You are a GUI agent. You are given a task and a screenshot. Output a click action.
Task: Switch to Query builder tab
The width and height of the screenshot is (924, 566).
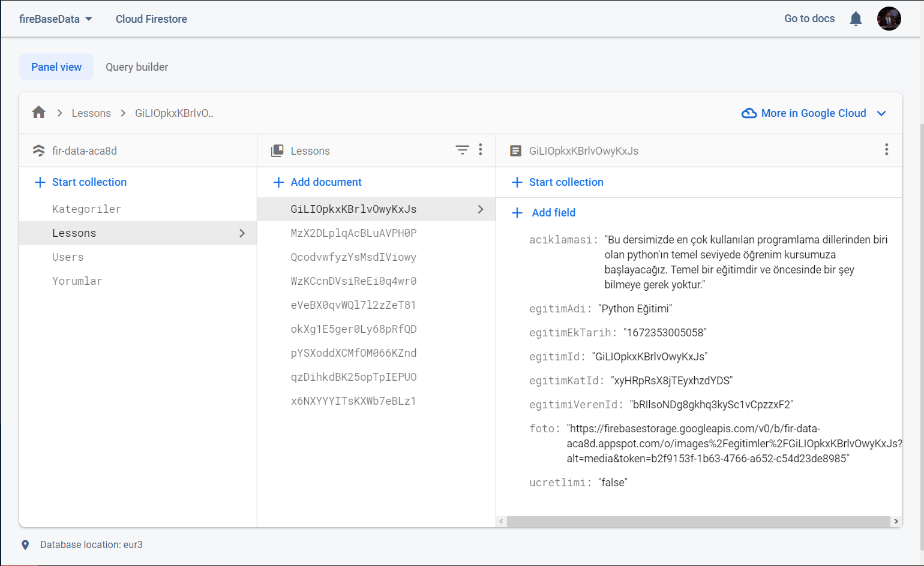pos(137,67)
